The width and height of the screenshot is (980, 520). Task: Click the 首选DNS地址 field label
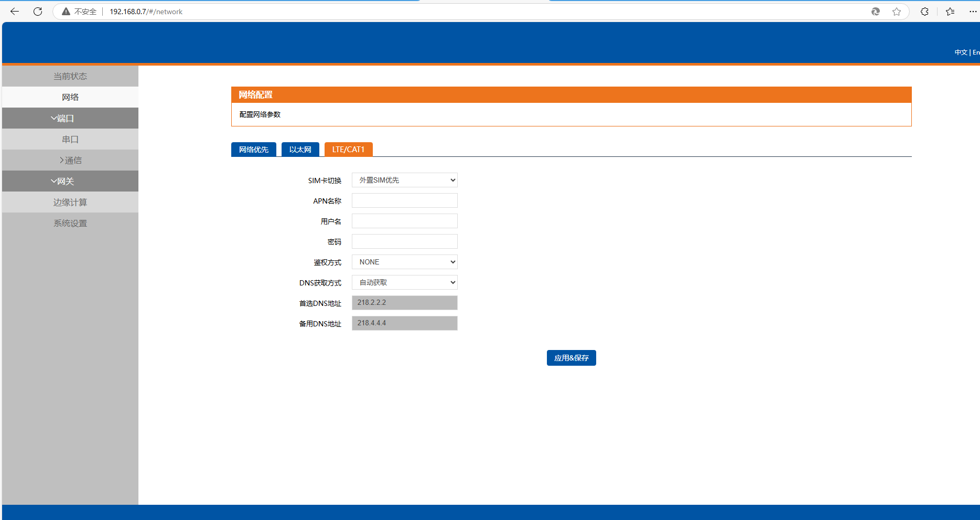(320, 303)
